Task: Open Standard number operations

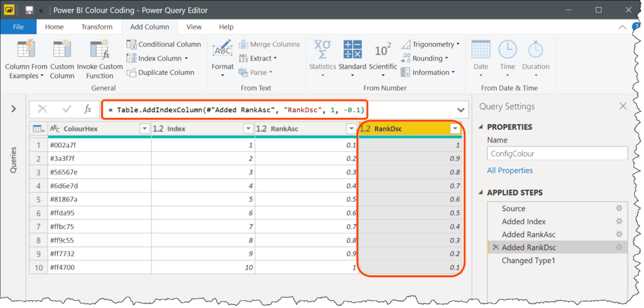Action: point(352,59)
